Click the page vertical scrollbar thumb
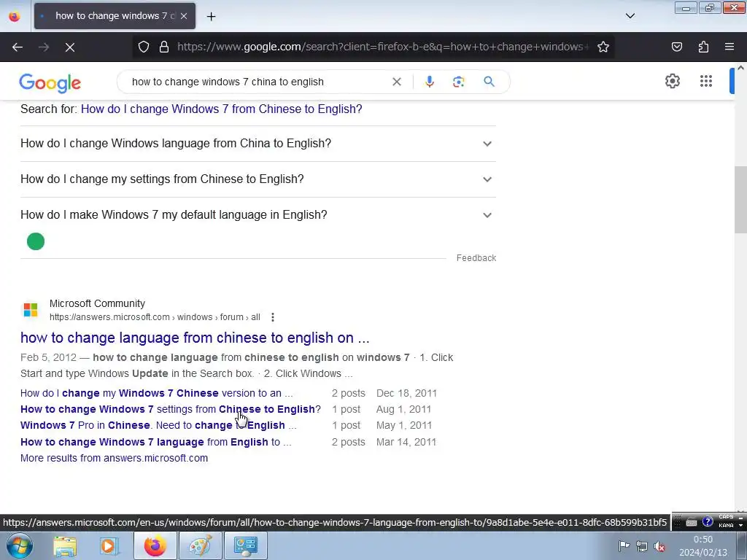Viewport: 747px width, 560px height. 740,200
